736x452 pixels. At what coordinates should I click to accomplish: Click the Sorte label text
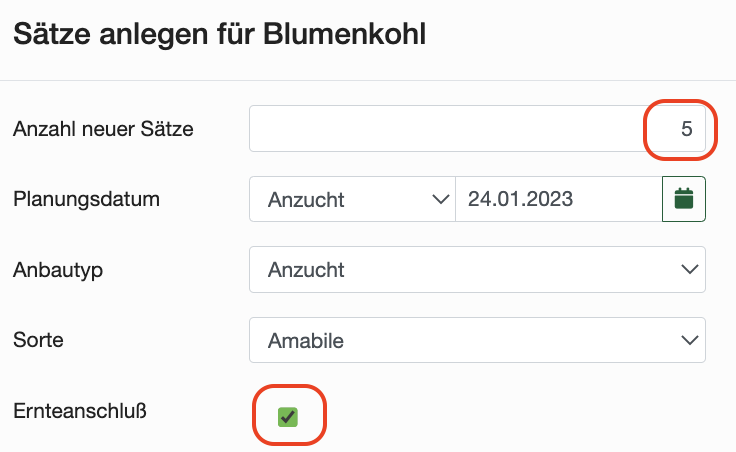pos(38,340)
